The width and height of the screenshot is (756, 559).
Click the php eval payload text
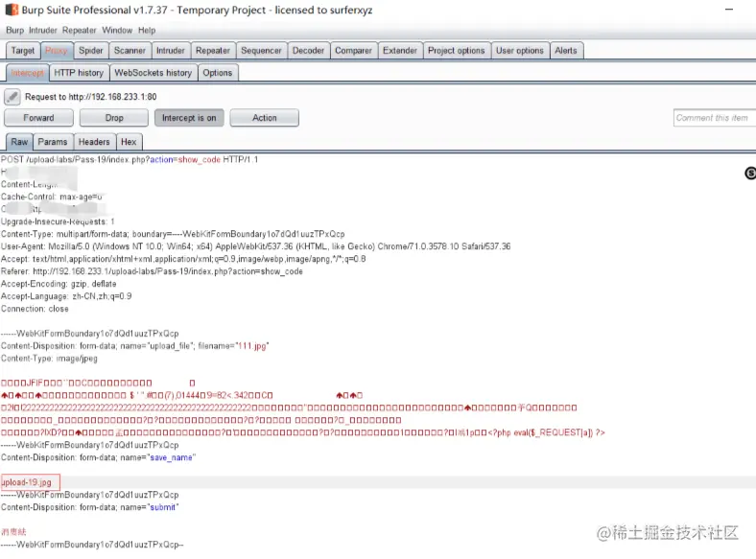click(x=546, y=432)
